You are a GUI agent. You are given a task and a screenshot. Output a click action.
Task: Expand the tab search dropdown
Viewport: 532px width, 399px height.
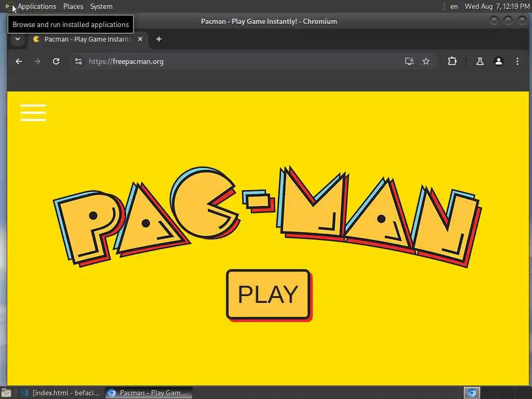point(17,39)
